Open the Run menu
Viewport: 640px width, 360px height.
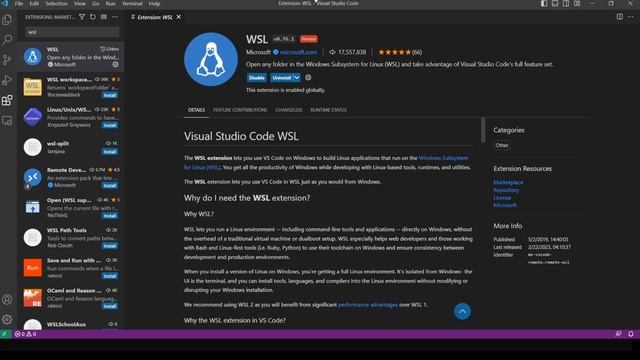pyautogui.click(x=111, y=4)
